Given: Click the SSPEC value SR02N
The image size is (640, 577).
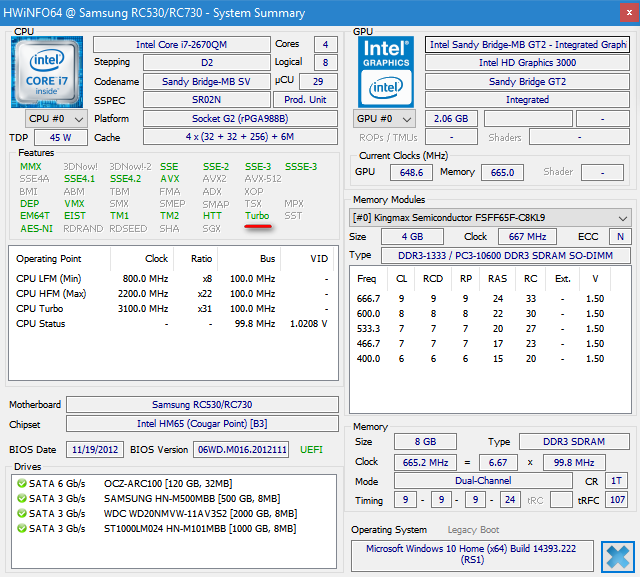Looking at the screenshot, I should pyautogui.click(x=207, y=100).
